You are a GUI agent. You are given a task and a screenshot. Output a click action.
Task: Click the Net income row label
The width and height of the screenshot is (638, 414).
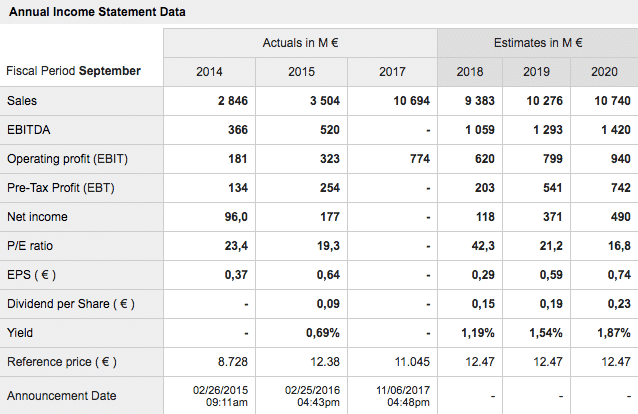37,217
